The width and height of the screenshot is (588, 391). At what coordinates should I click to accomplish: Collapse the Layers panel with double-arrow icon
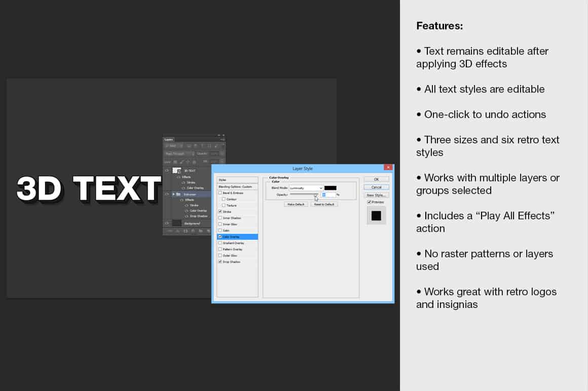218,135
